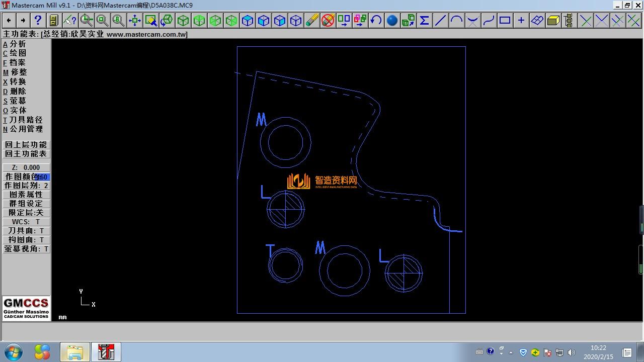Click the Help question mark icon
The width and height of the screenshot is (644, 362).
(x=38, y=20)
